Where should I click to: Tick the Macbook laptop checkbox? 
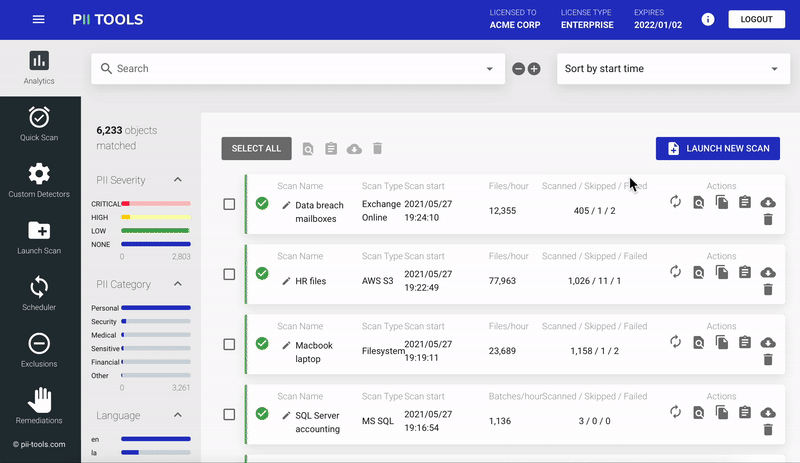tap(230, 344)
